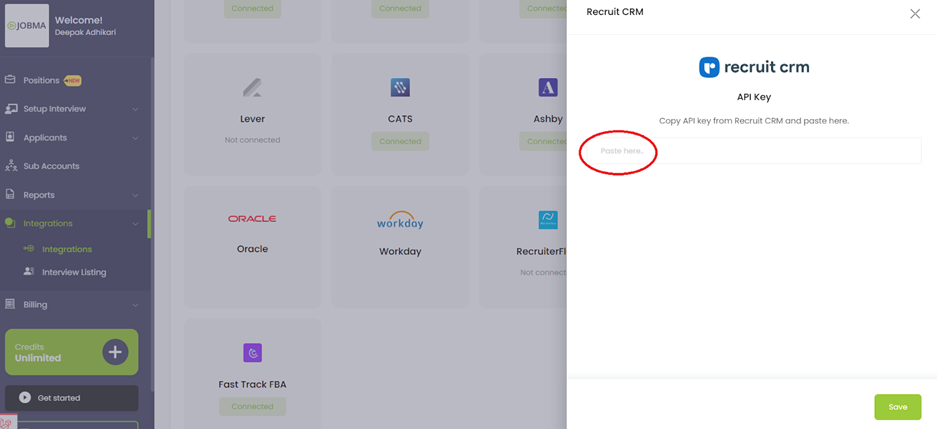The width and height of the screenshot is (937, 429).
Task: Click the green Integrations section icon
Action: click(x=10, y=223)
